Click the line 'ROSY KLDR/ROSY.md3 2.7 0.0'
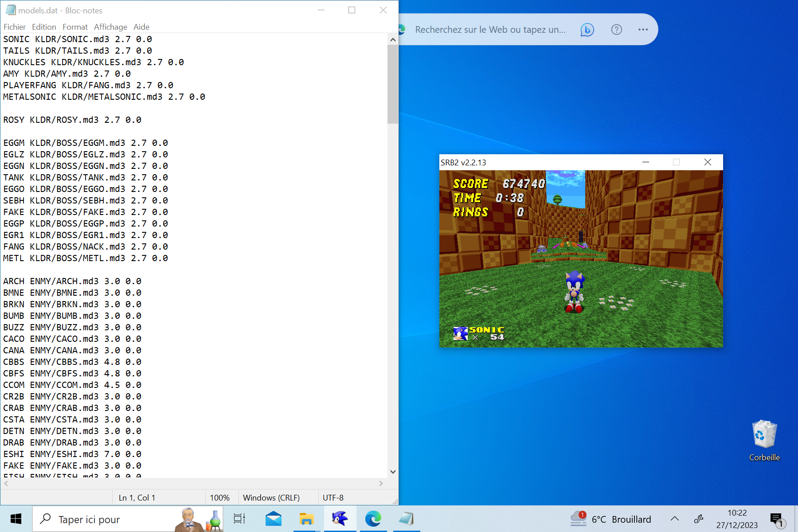The image size is (798, 532). (72, 120)
